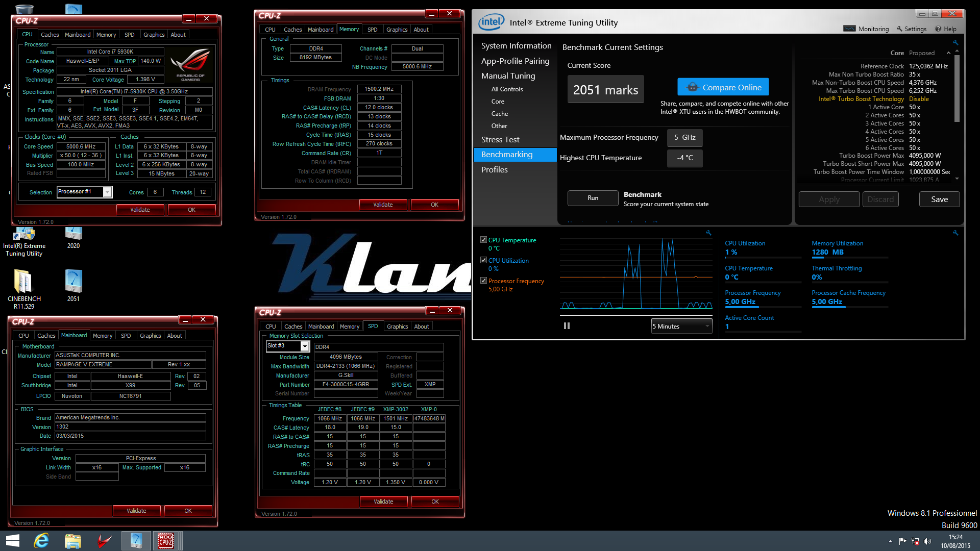Select the 2020 desktop file icon
The height and width of the screenshot is (551, 980).
73,237
